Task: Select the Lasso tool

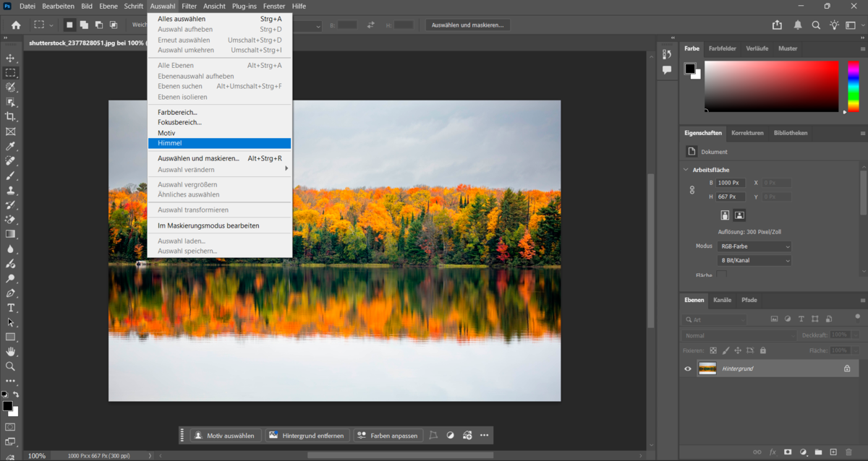Action: (x=10, y=87)
